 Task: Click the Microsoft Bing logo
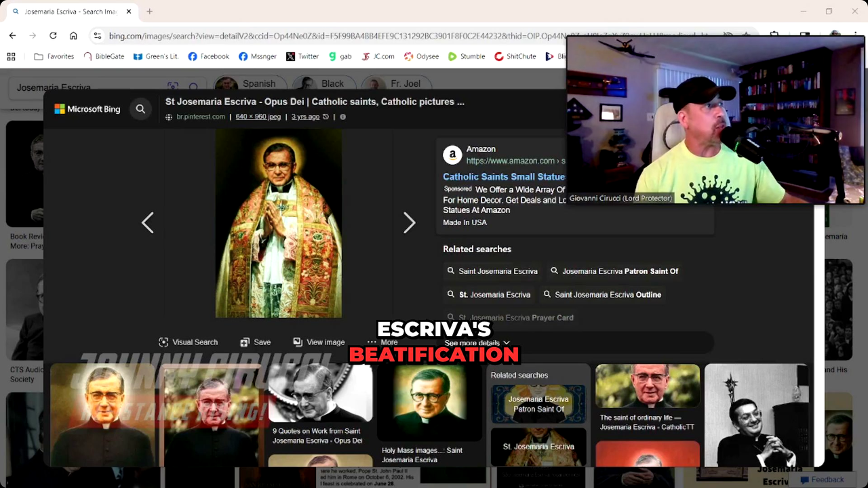tap(87, 108)
